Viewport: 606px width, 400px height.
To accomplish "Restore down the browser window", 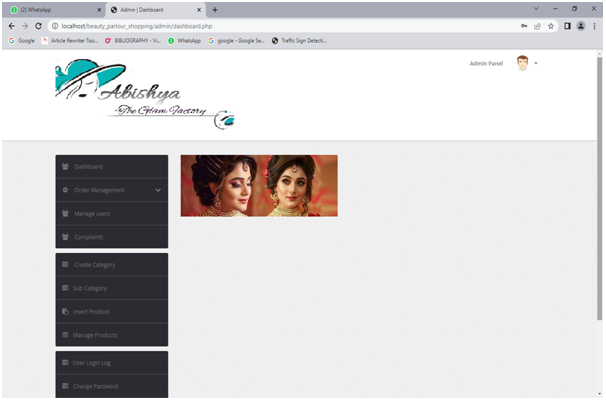I will tap(574, 9).
